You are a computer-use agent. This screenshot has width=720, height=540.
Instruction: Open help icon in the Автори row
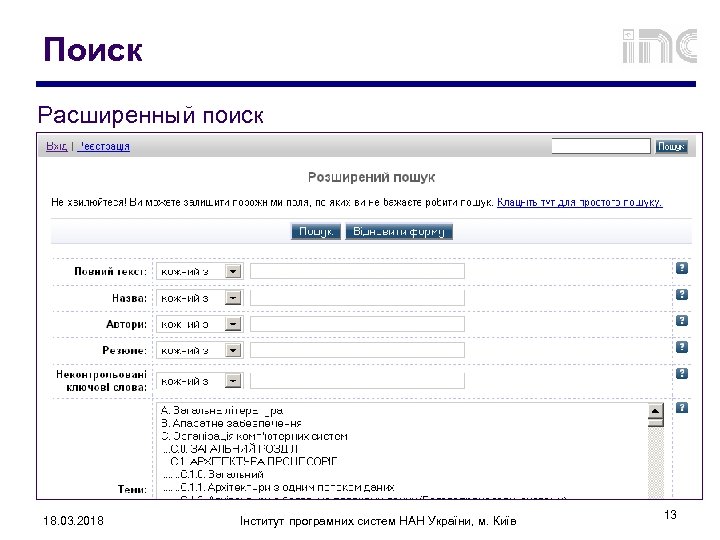tap(682, 321)
